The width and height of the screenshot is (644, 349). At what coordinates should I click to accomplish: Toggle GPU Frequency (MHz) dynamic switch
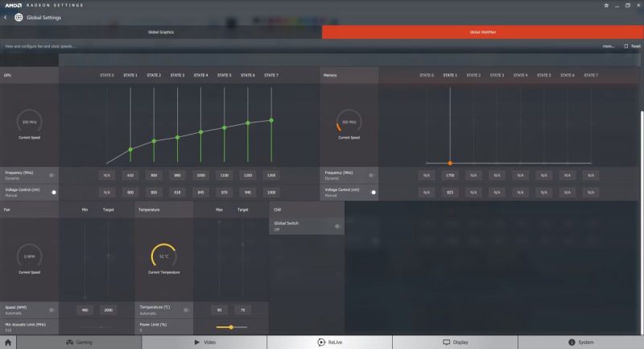point(52,175)
